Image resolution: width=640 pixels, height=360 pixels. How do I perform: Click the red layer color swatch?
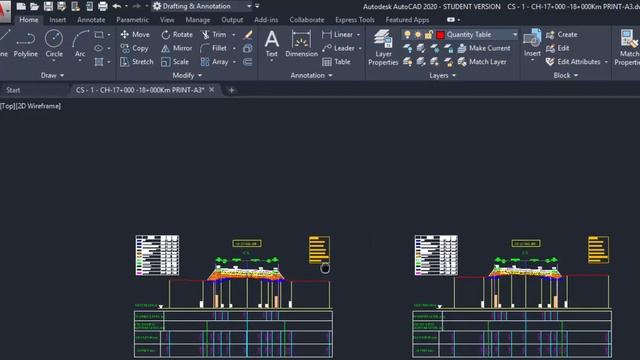coord(440,35)
